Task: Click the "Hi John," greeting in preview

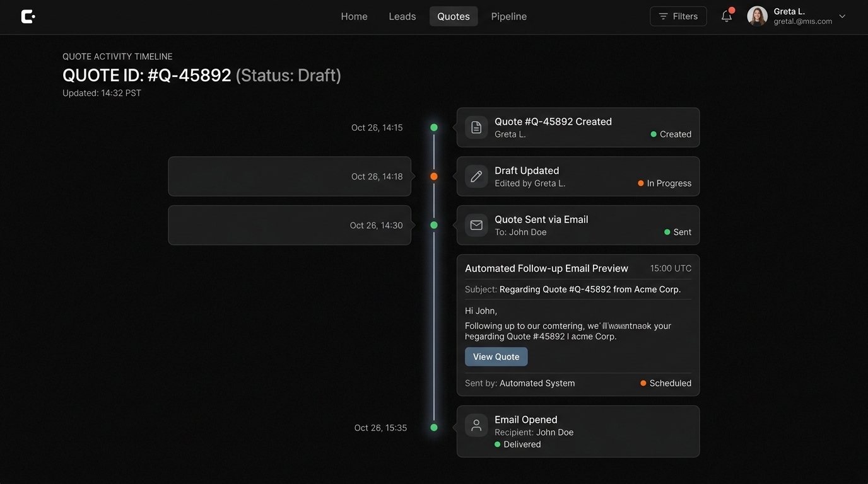Action: click(481, 311)
